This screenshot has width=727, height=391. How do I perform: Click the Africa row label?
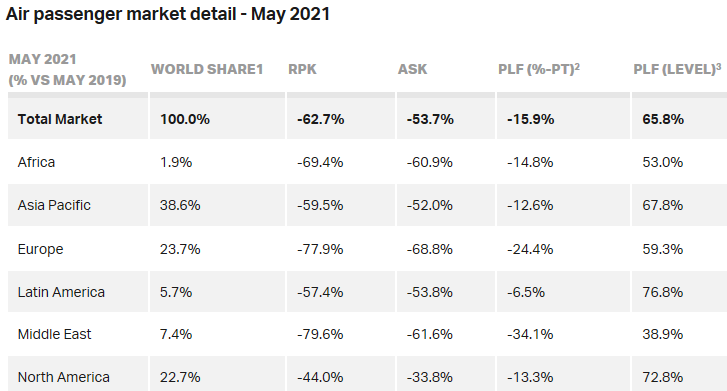coord(36,162)
